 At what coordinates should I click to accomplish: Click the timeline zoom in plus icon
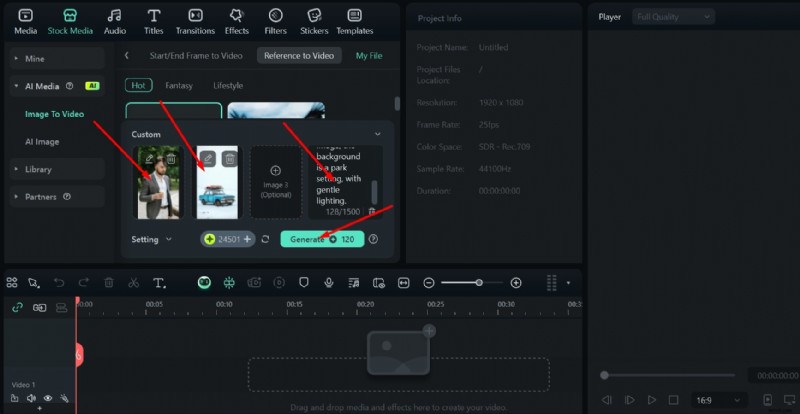click(x=516, y=283)
